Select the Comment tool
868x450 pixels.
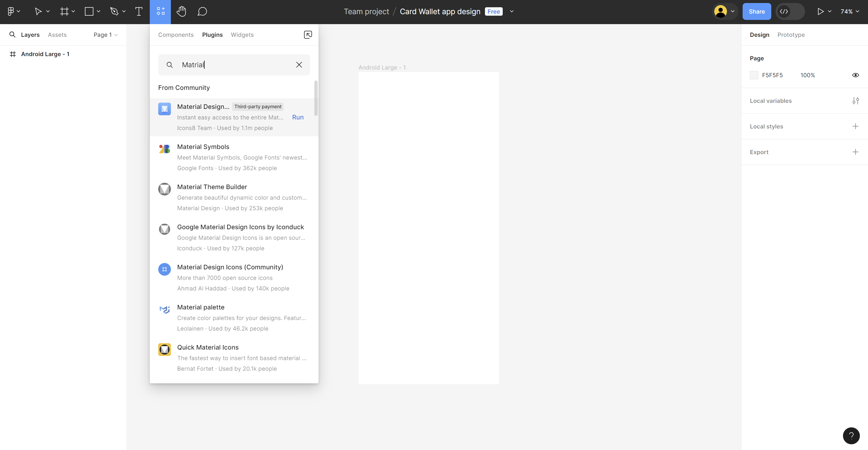[202, 11]
